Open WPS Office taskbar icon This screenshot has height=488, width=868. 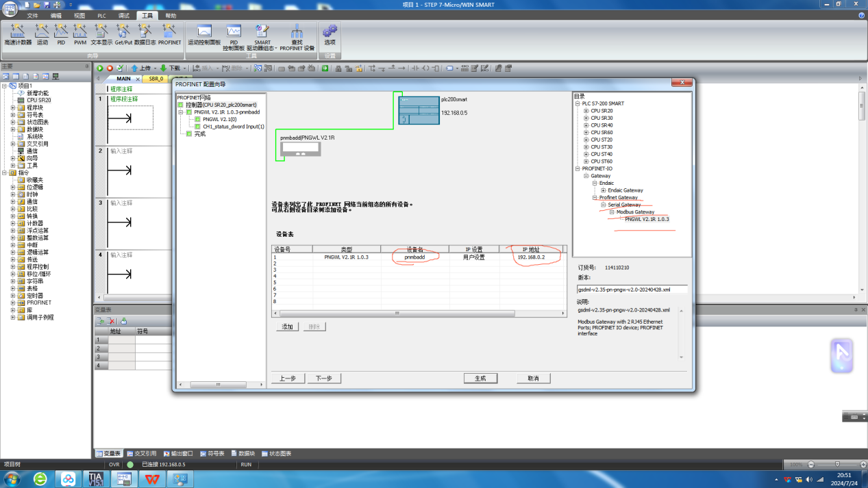[152, 479]
